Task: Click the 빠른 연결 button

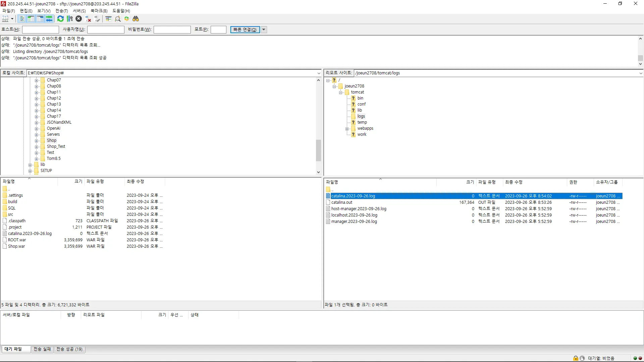Action: point(245,29)
